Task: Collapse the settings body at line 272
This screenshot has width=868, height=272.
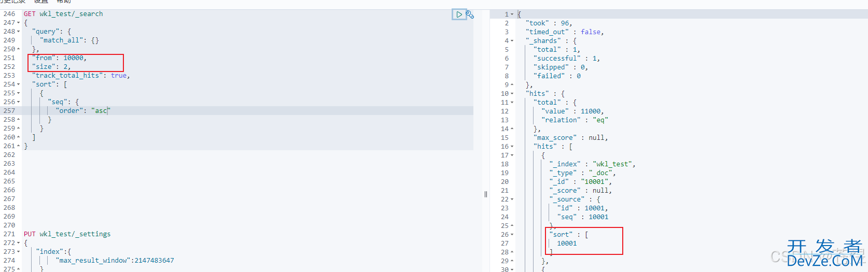Action: (x=19, y=243)
